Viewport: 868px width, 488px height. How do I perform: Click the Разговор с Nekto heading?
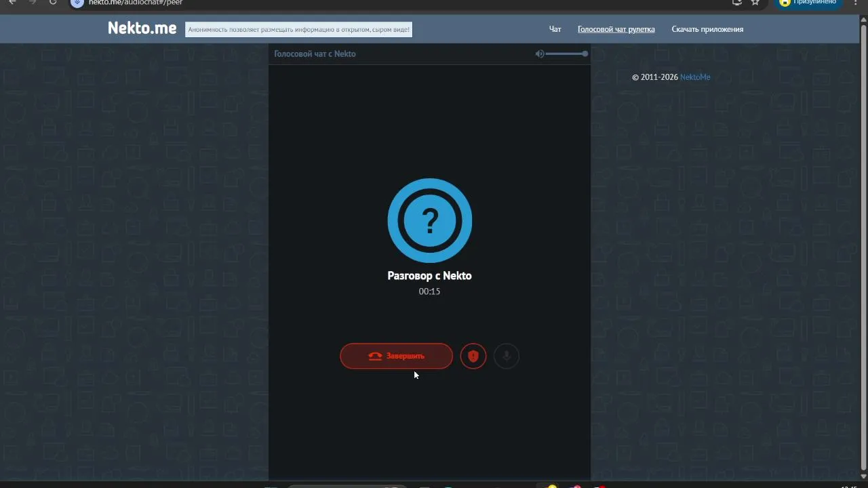429,276
